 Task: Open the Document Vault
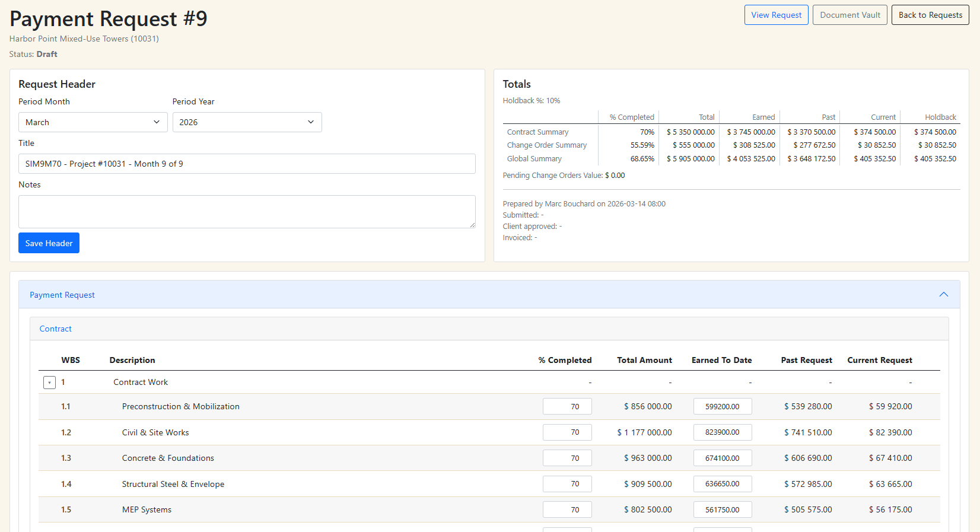(849, 15)
